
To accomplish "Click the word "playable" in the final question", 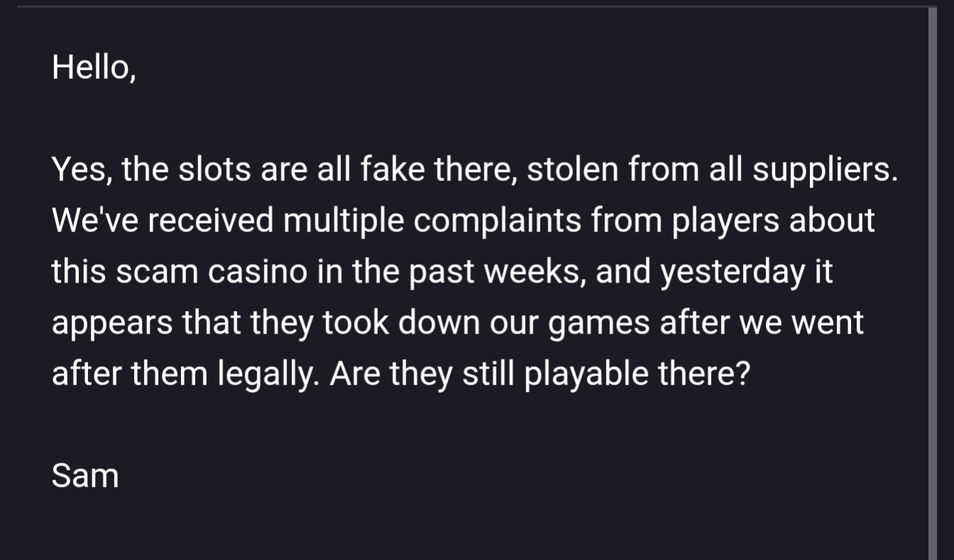I will click(x=586, y=374).
